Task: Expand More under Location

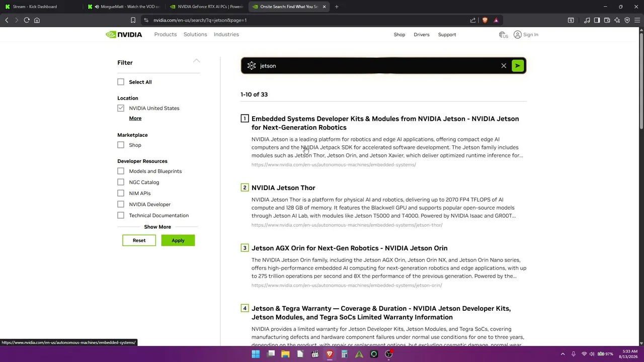Action: (x=135, y=118)
